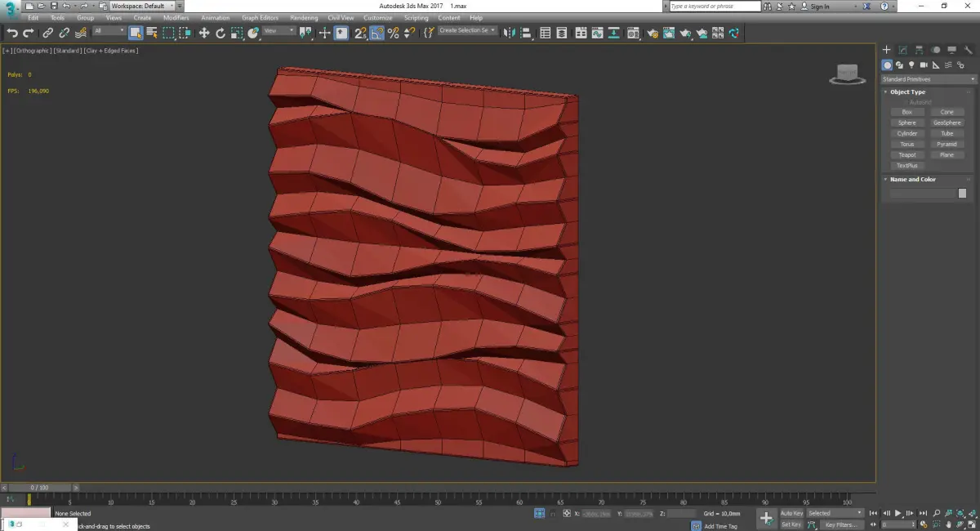Screen dimensions: 980x531
Task: Collapse the Object Type rollout
Action: [907, 92]
